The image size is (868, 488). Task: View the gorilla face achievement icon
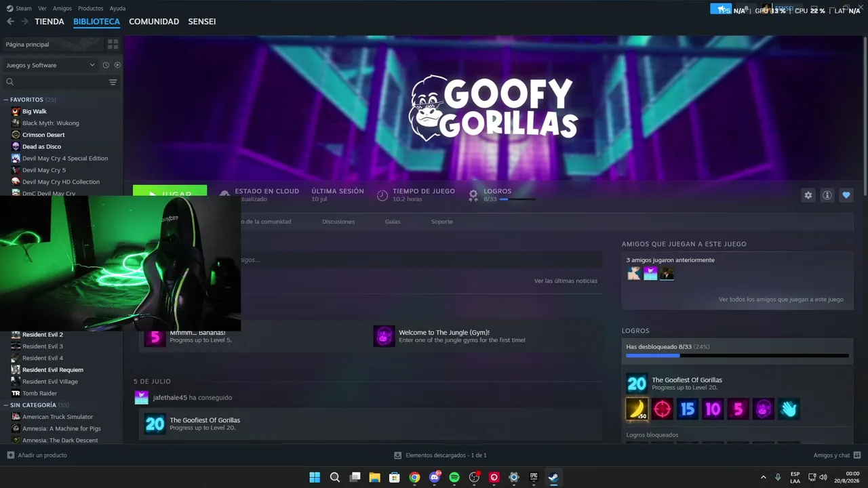coord(764,409)
